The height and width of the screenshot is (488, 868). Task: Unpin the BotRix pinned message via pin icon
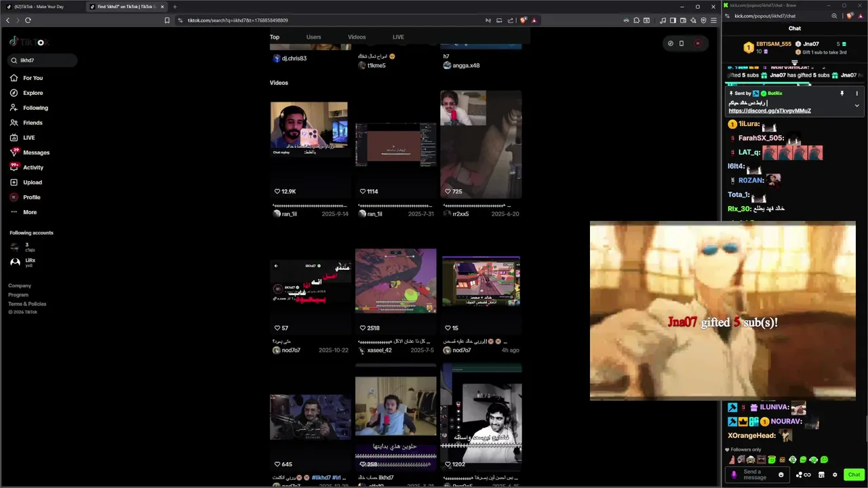coord(842,94)
